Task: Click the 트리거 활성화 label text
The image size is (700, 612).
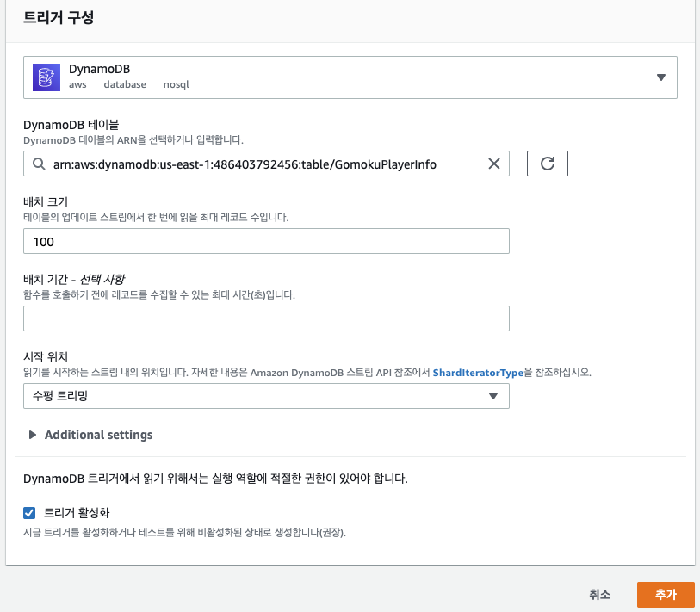Action: (x=77, y=512)
